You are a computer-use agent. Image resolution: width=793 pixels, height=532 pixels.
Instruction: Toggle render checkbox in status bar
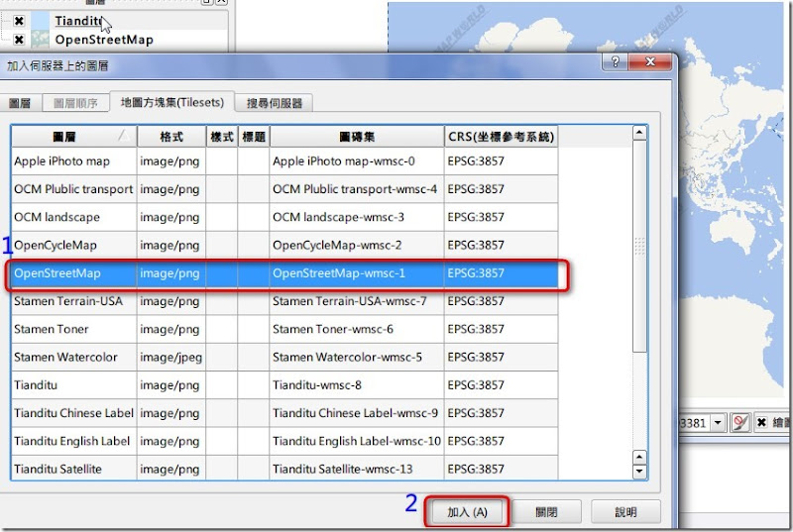(761, 422)
